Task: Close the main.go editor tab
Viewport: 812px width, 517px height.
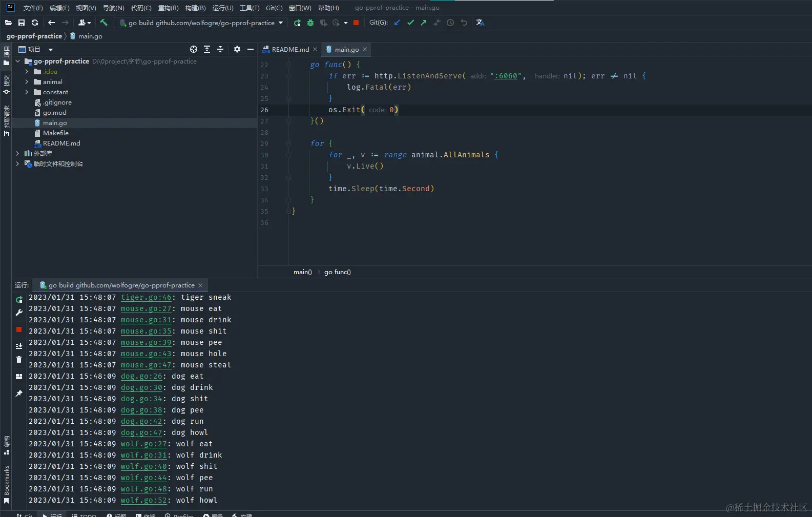Action: point(365,49)
